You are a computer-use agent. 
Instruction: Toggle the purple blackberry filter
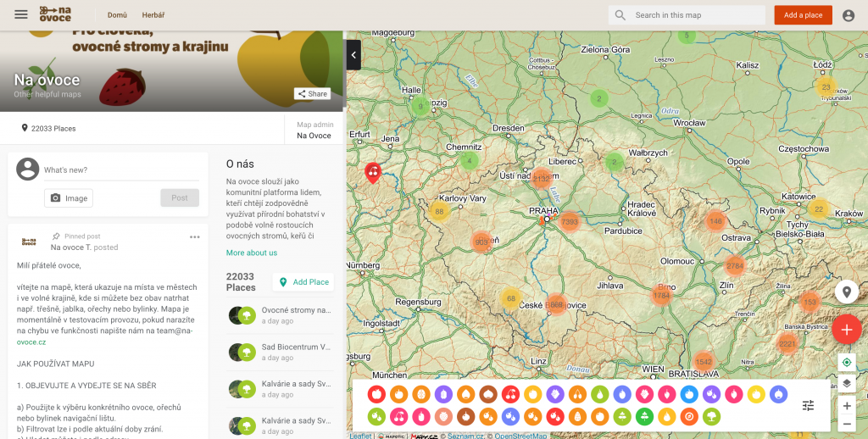point(555,394)
